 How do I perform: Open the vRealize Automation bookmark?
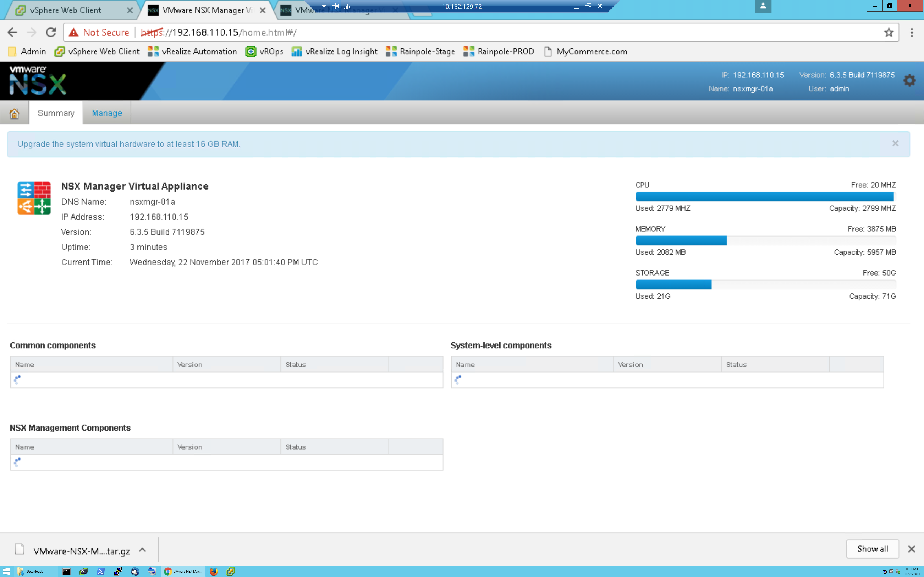pyautogui.click(x=193, y=52)
